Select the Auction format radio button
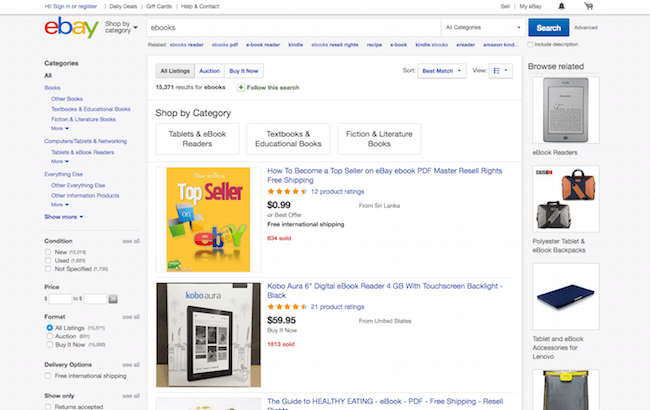This screenshot has height=410, width=650. pos(49,336)
